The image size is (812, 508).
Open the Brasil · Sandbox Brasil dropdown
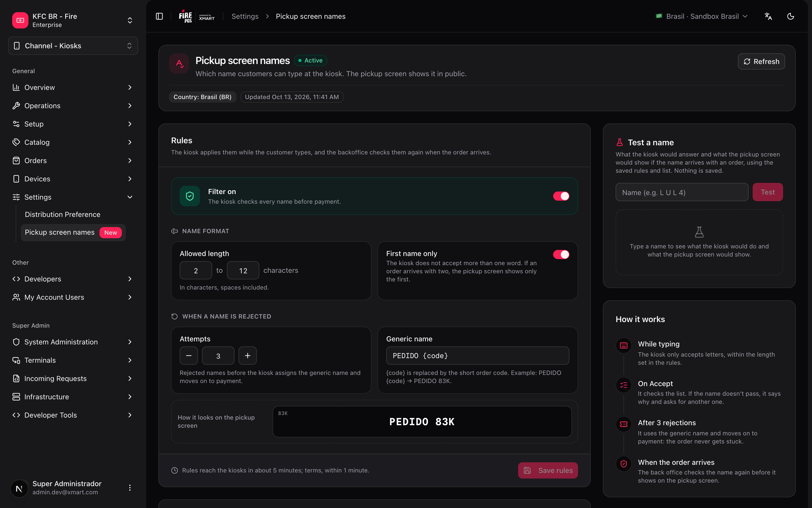pyautogui.click(x=702, y=16)
